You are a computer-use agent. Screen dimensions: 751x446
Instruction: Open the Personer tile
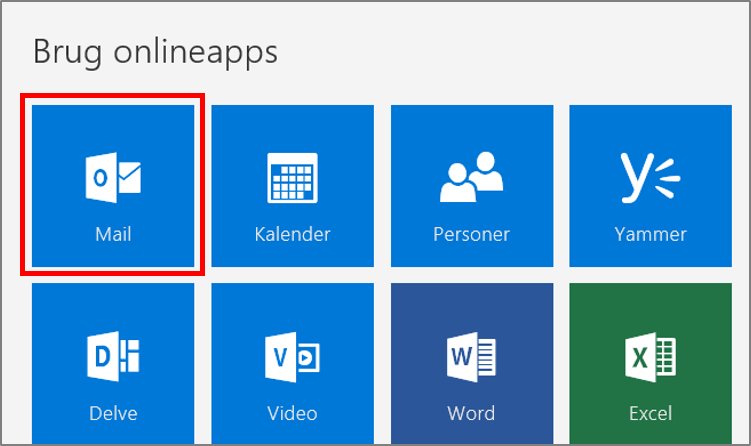472,186
